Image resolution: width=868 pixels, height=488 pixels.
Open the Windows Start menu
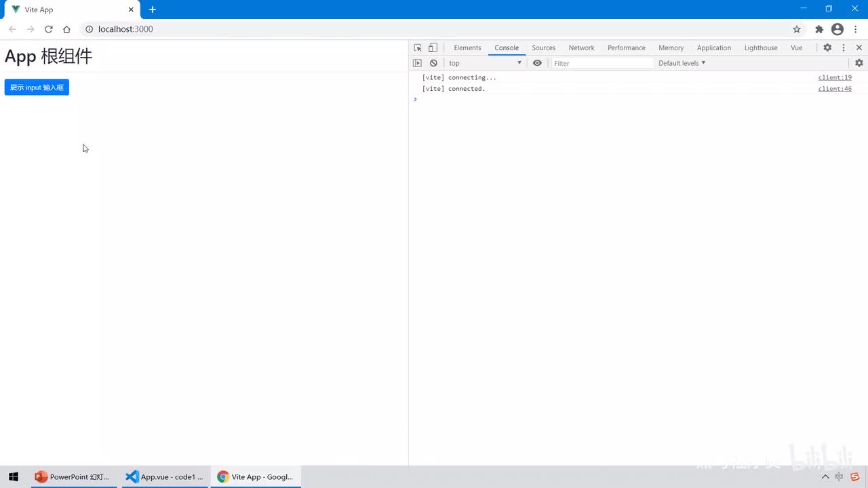(x=14, y=476)
